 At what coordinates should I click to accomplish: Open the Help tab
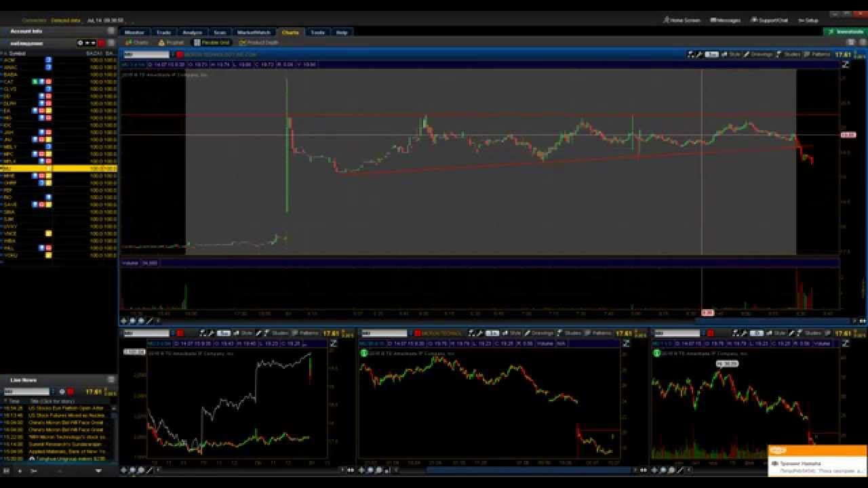pos(342,32)
